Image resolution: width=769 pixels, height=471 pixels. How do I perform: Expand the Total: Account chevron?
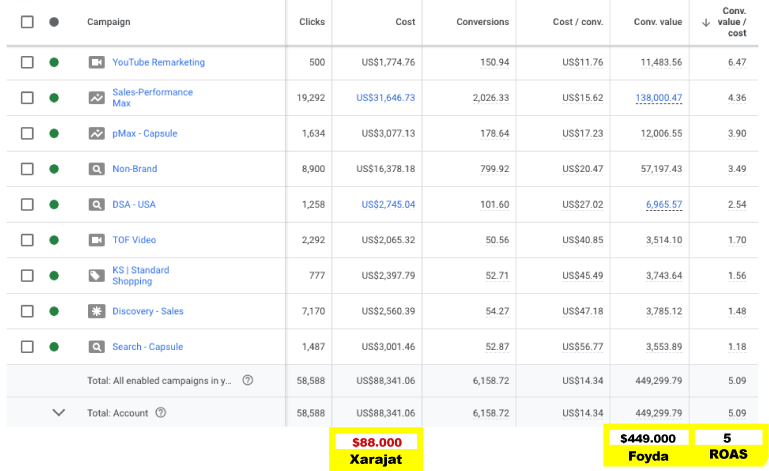pos(58,412)
